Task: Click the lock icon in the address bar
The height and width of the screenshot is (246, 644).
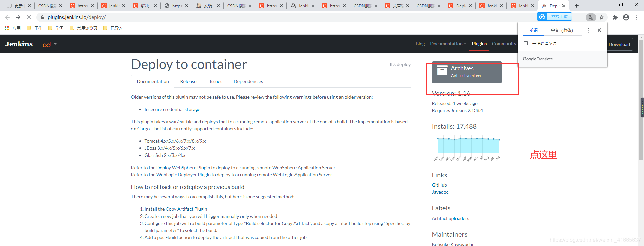Action: [42, 17]
